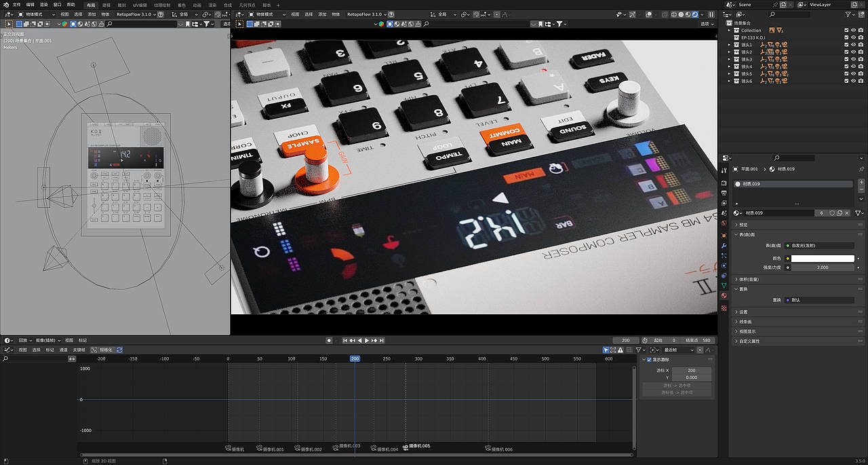The width and height of the screenshot is (868, 465).
Task: Open the Modifiers wrench tab
Action: tap(724, 245)
